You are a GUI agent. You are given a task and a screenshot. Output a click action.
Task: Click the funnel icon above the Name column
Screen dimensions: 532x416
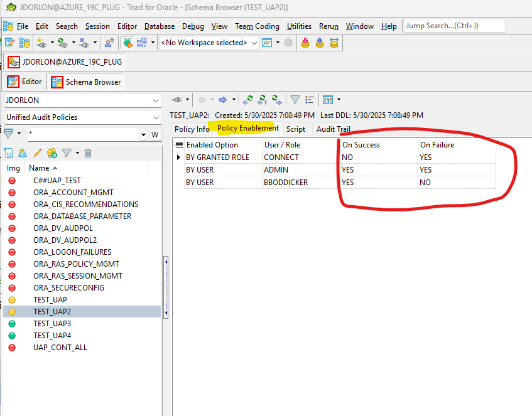tap(67, 153)
